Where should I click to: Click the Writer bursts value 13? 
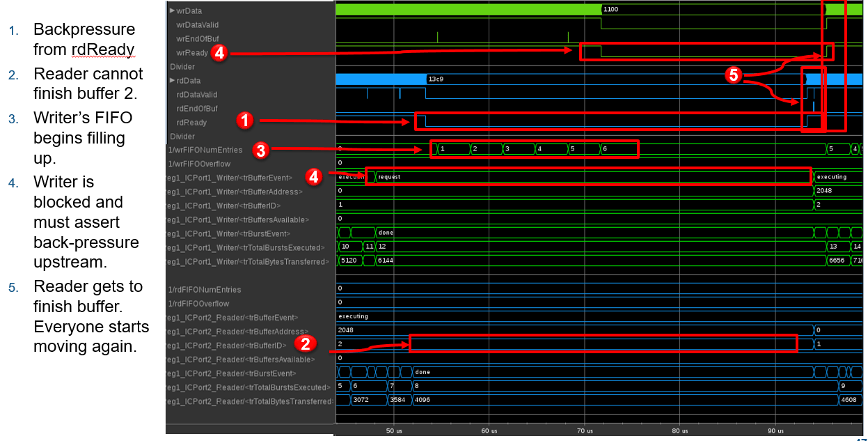pyautogui.click(x=833, y=247)
